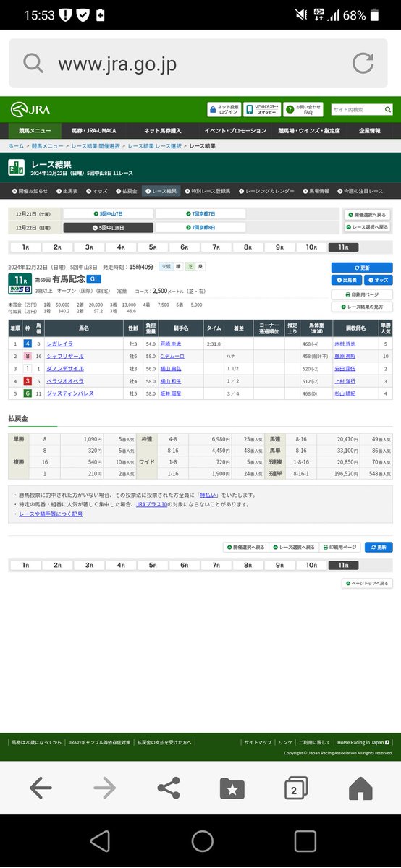Focus the サイト内検索 input field
Viewport: 401px width, 868px height.
click(356, 110)
